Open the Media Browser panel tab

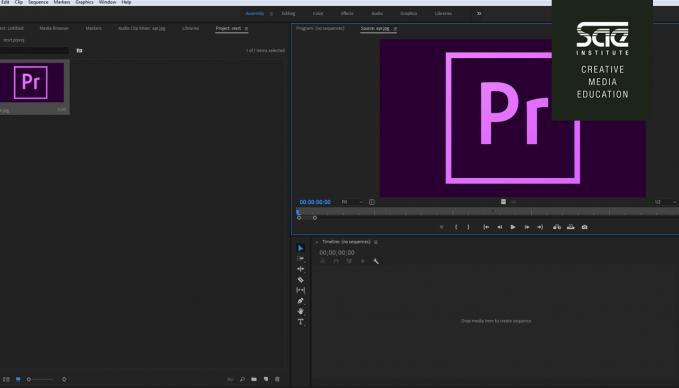54,28
